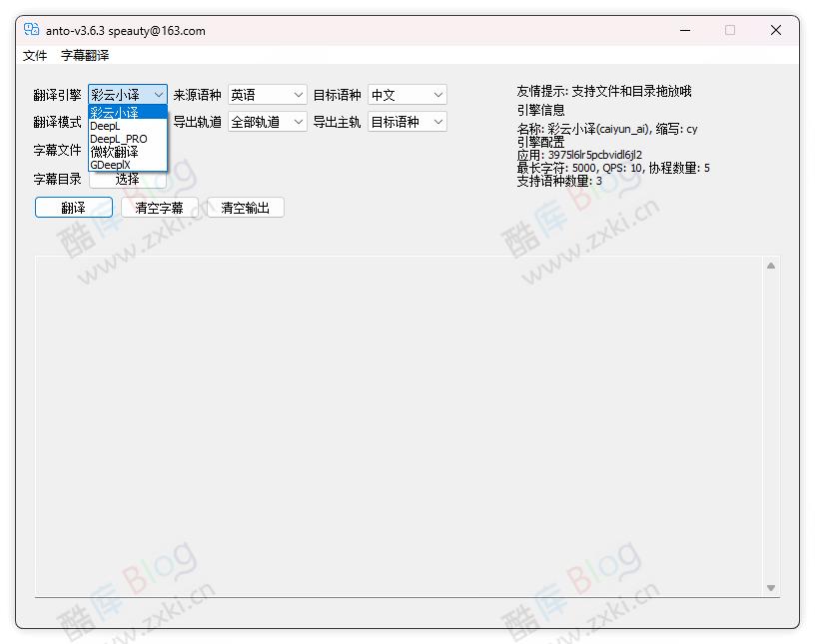Open the 文件 menu
This screenshot has width=815, height=644.
35,55
